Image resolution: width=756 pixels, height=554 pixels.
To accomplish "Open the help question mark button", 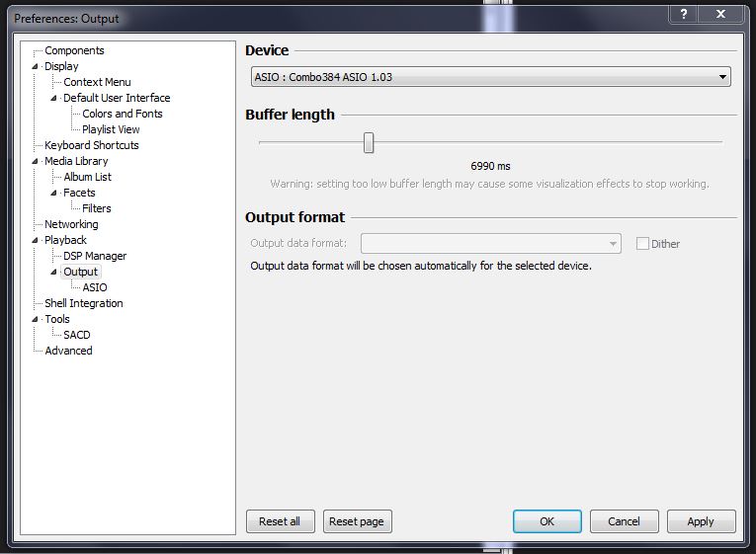I will (x=683, y=14).
